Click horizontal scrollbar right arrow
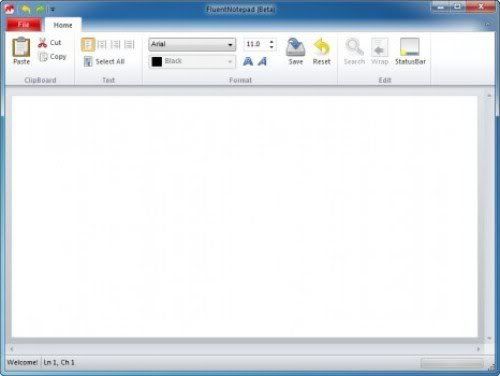The height and width of the screenshot is (376, 500). coord(478,349)
